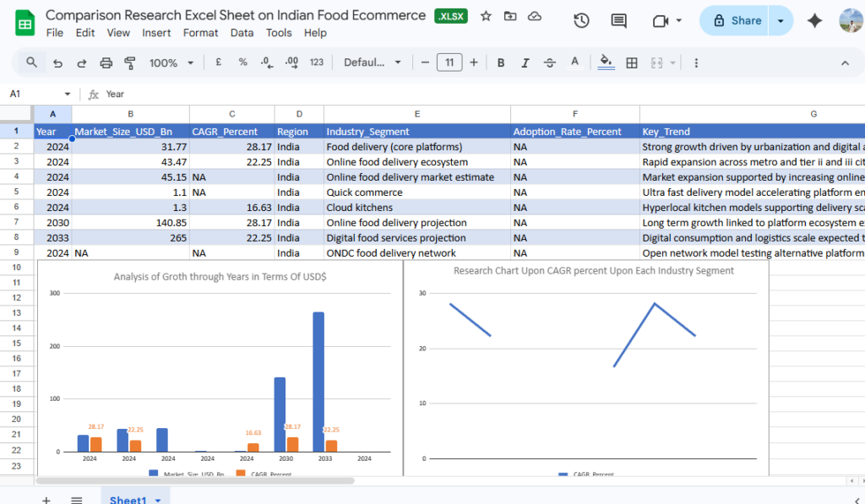Click the merge cells icon

pyautogui.click(x=656, y=62)
